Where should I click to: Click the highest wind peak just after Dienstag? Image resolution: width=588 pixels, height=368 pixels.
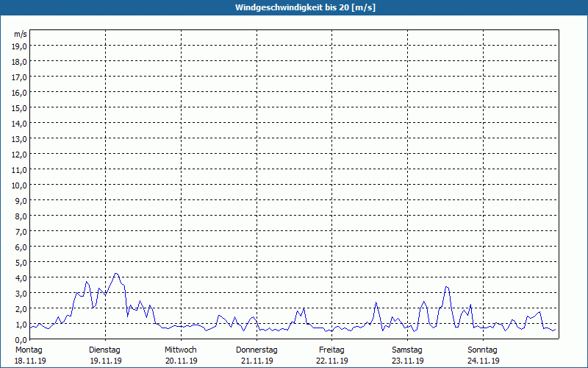(x=116, y=274)
